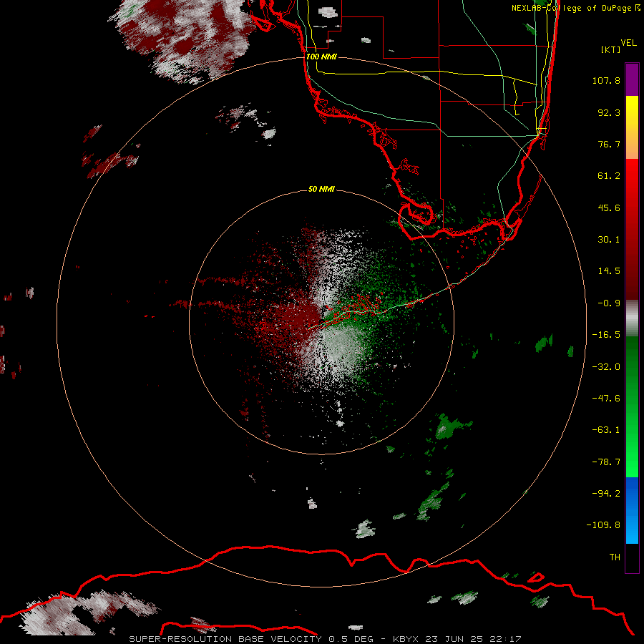Click the VEL legend title
This screenshot has height=644, width=644.
point(628,43)
